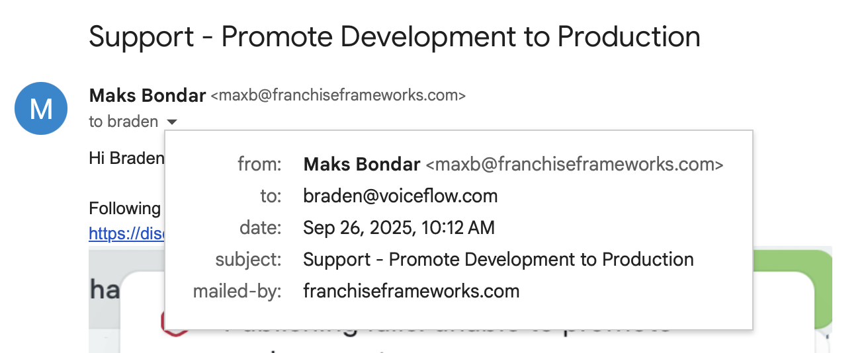This screenshot has width=868, height=353.
Task: Click the date Sep 26, 2025 value
Action: point(398,228)
